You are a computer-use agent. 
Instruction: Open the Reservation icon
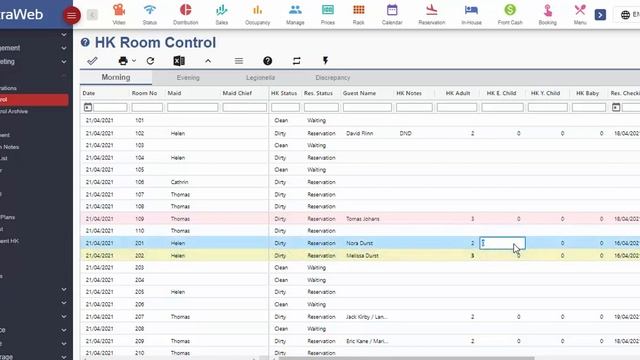tap(431, 14)
